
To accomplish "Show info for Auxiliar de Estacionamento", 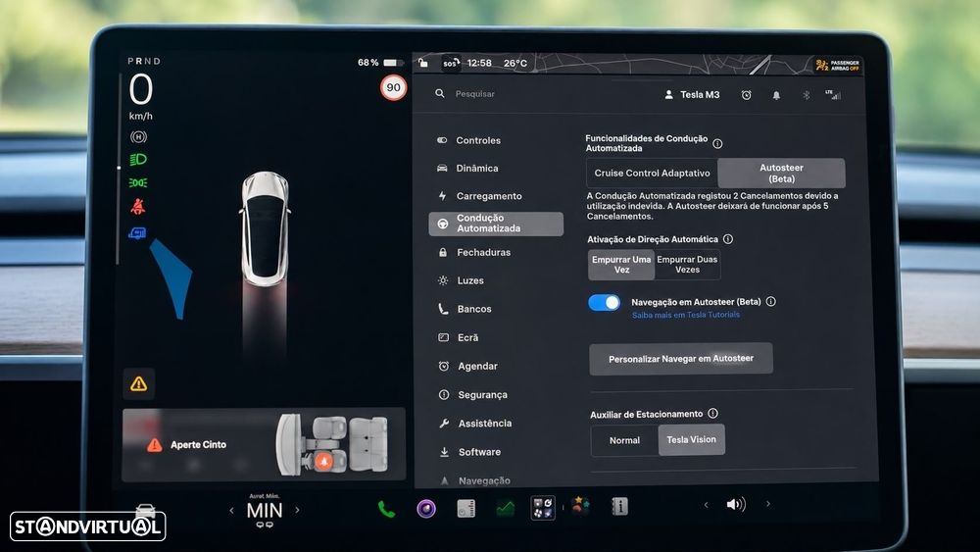I will [x=713, y=413].
